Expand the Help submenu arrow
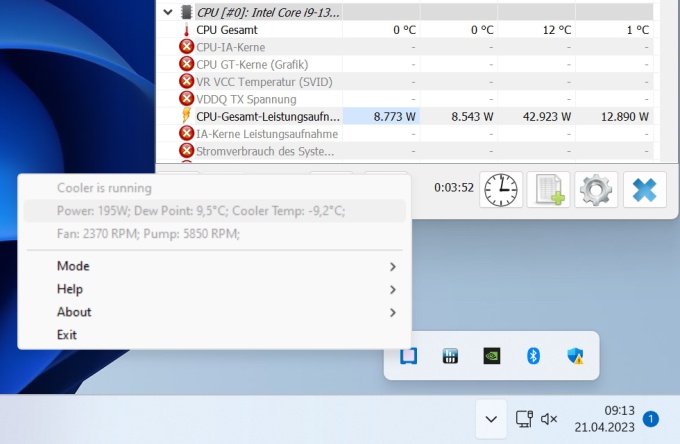Image resolution: width=680 pixels, height=444 pixels. [392, 290]
